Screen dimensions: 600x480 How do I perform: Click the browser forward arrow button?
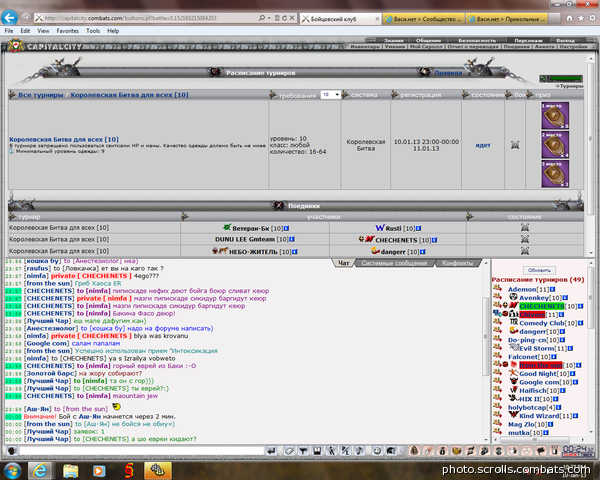coord(25,18)
